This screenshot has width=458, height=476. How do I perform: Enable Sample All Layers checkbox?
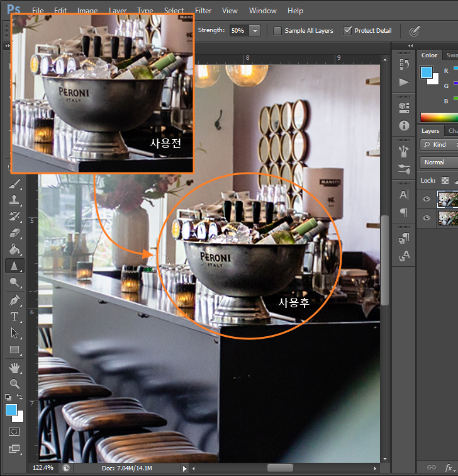click(277, 31)
